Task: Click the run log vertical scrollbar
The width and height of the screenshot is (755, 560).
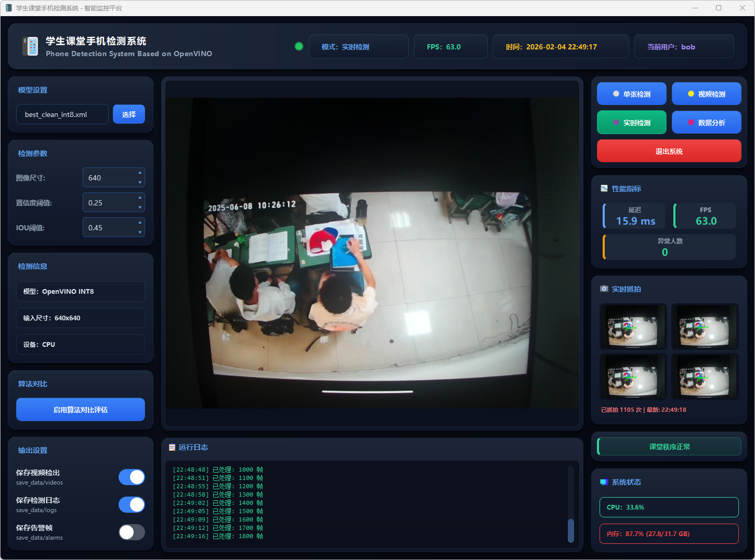Action: click(570, 530)
